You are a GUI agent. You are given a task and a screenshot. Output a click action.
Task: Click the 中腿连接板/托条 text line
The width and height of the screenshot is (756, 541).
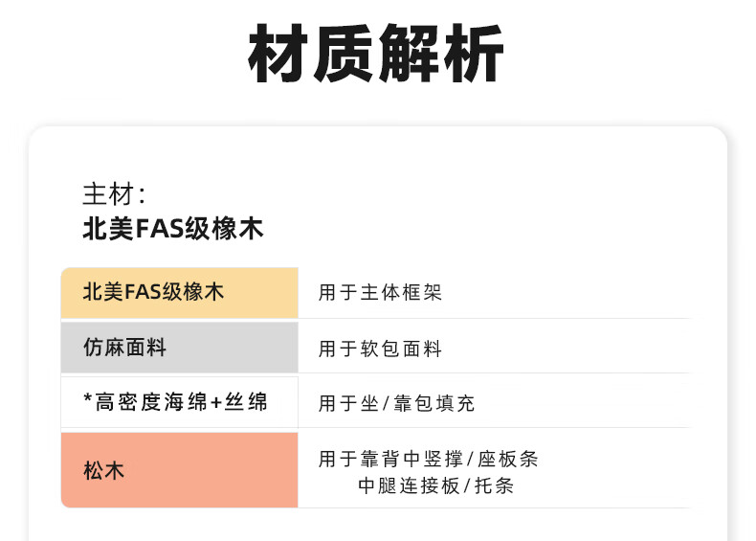click(x=435, y=485)
